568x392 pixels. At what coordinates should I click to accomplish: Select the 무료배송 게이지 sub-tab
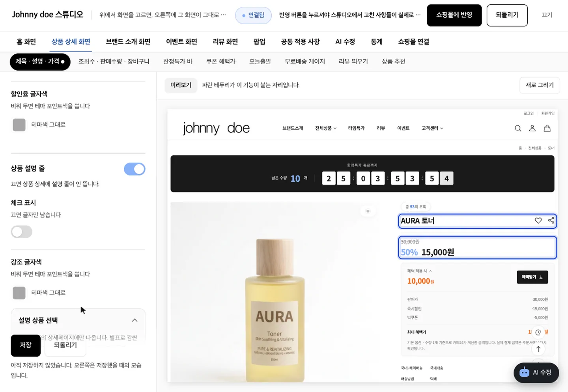tap(305, 62)
